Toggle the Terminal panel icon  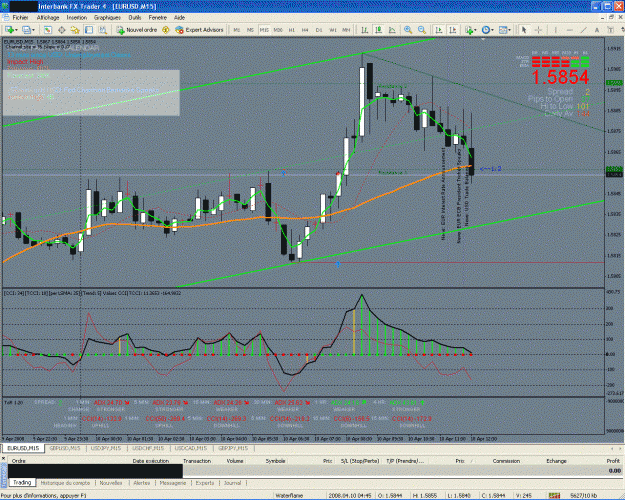[88, 30]
